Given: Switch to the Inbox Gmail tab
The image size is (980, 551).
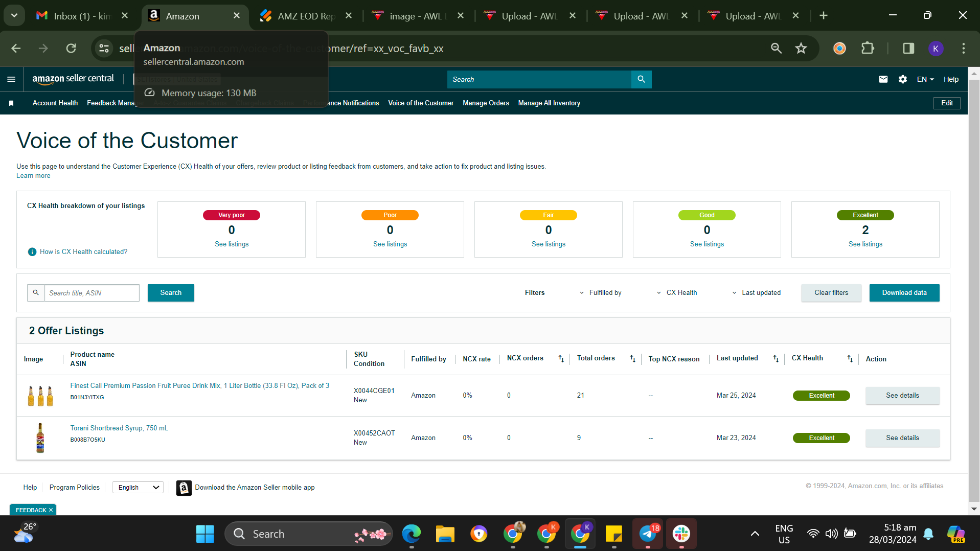Looking at the screenshot, I should tap(82, 16).
